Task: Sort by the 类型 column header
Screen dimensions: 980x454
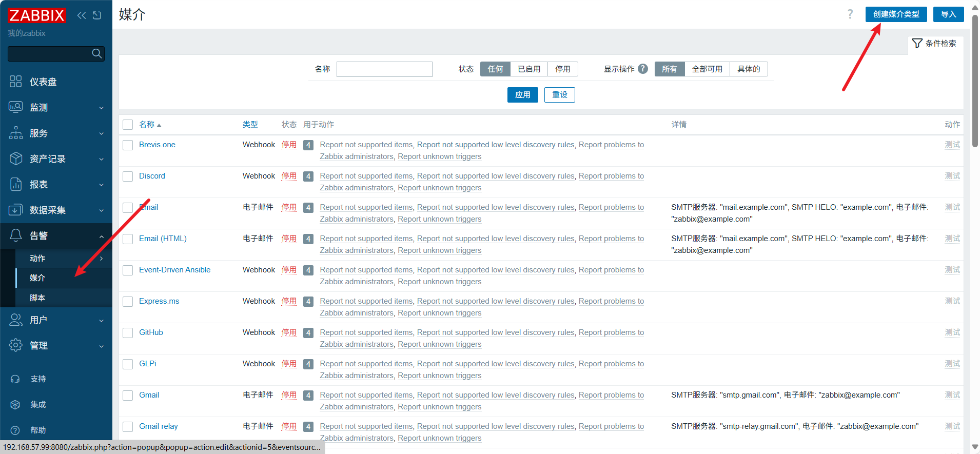Action: [250, 125]
